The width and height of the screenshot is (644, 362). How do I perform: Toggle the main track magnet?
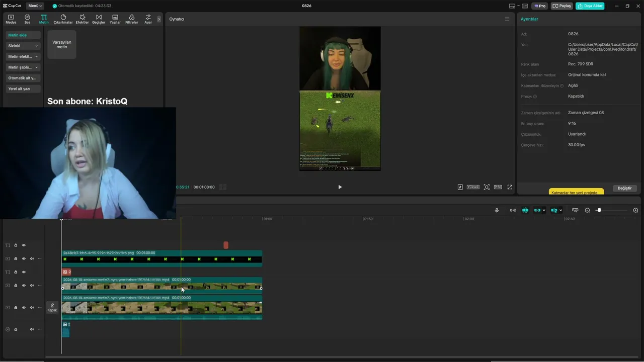(513, 210)
